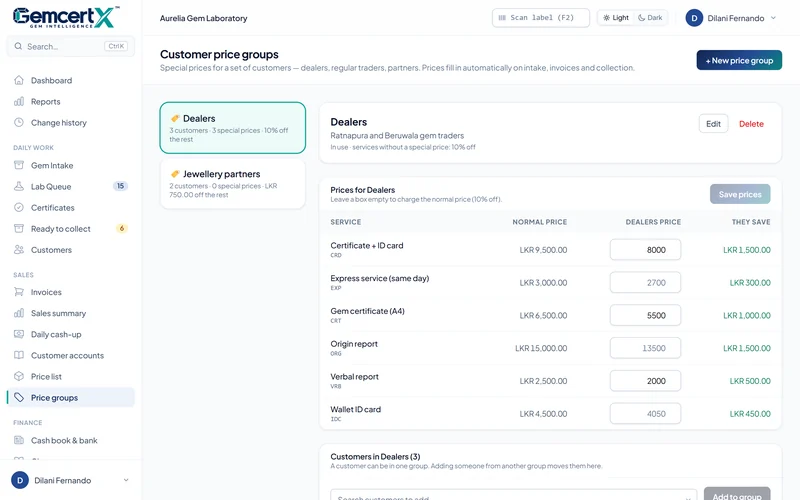The width and height of the screenshot is (800, 500).
Task: Select the Jewellery partners group card
Action: pyautogui.click(x=233, y=184)
